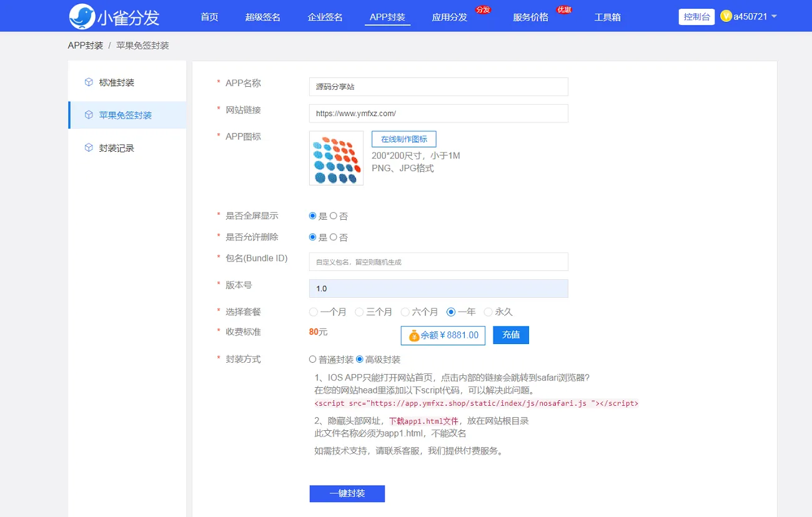This screenshot has height=517, width=812.
Task: Open 服务价格 page from the navbar
Action: pos(530,17)
